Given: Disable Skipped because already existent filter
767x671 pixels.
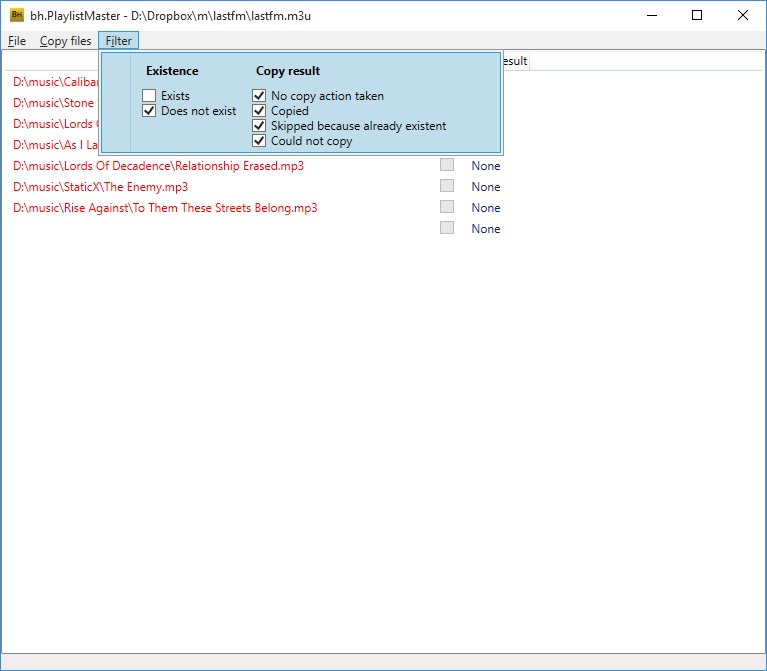Looking at the screenshot, I should coord(259,126).
